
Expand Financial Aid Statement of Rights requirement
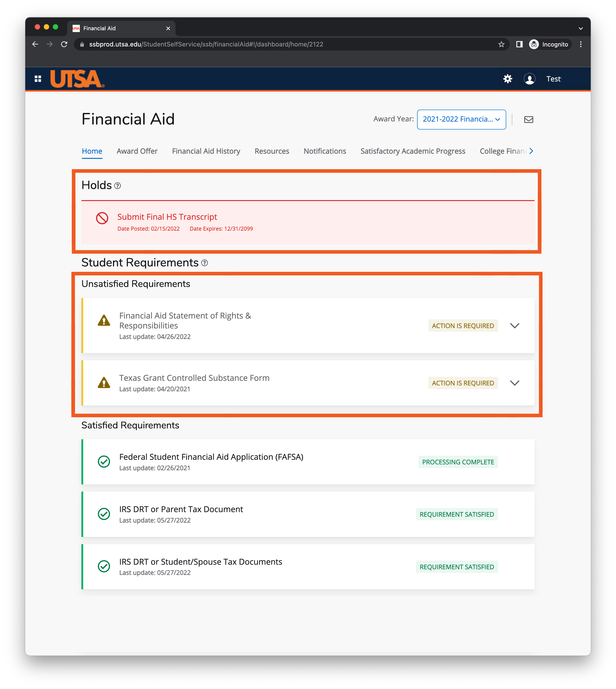pyautogui.click(x=515, y=326)
